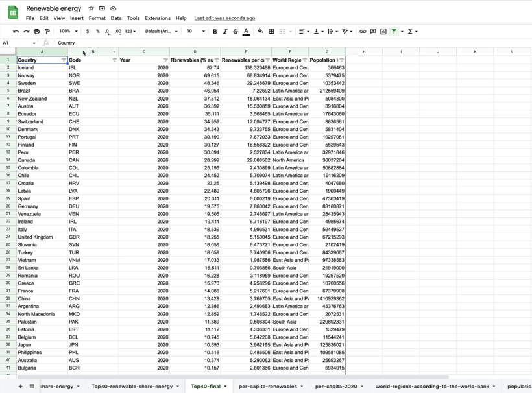The width and height of the screenshot is (532, 393).
Task: Toggle italic formatting
Action: [225, 32]
